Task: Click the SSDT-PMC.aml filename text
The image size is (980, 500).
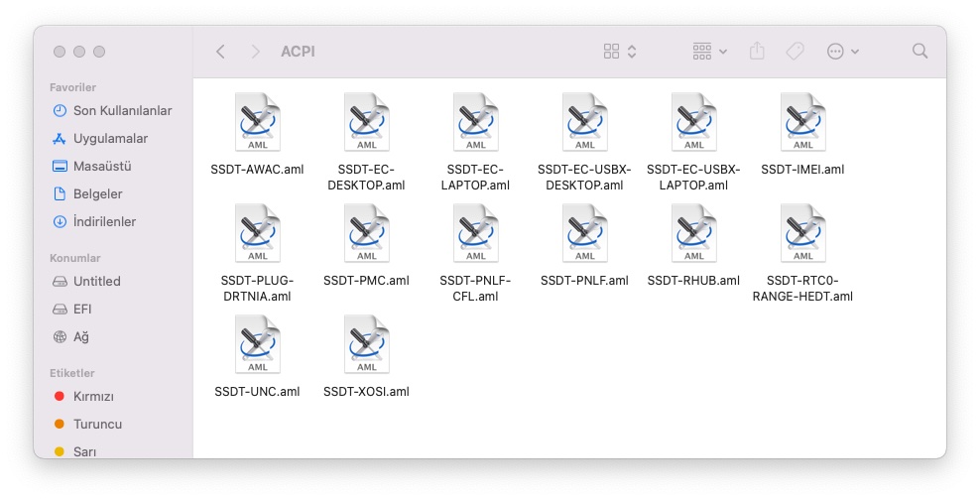Action: (366, 281)
